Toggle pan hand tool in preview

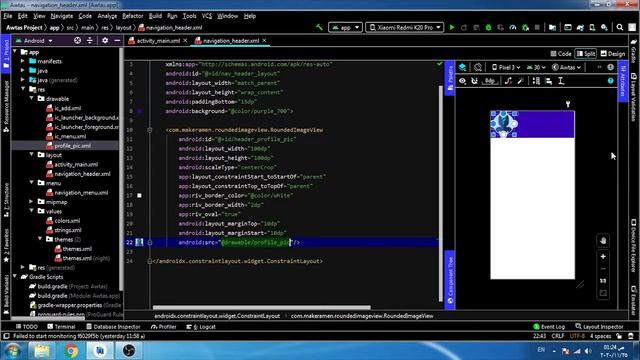click(x=603, y=240)
